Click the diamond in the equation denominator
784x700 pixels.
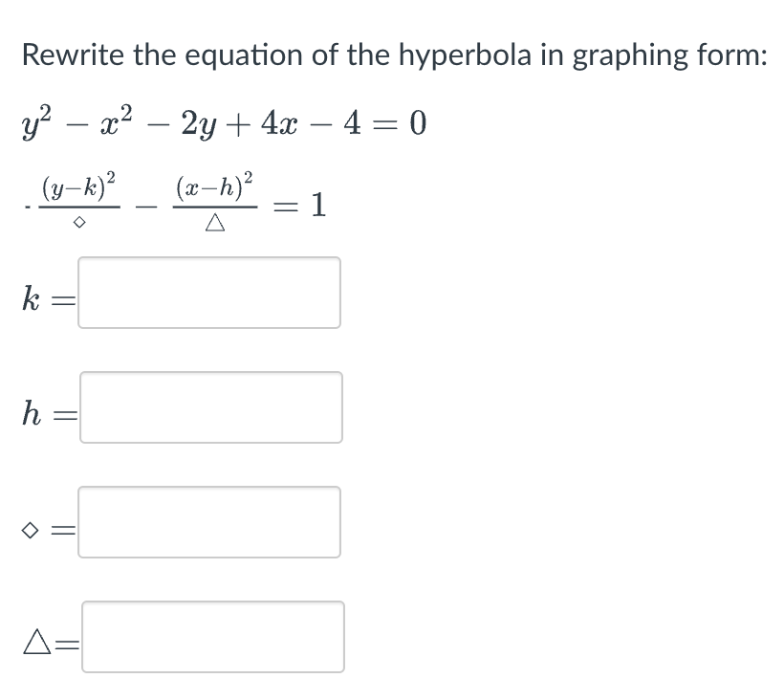tap(77, 220)
